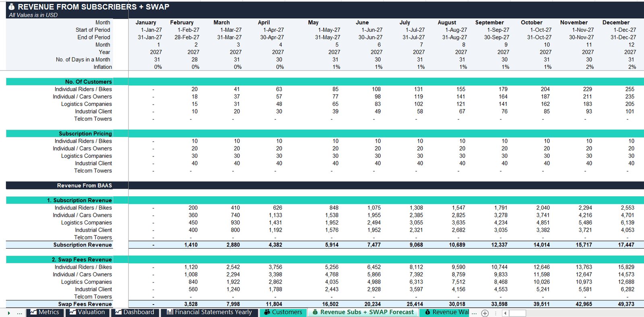Click the Start of Period row label
Image resolution: width=644 pixels, height=317 pixels.
[x=93, y=30]
